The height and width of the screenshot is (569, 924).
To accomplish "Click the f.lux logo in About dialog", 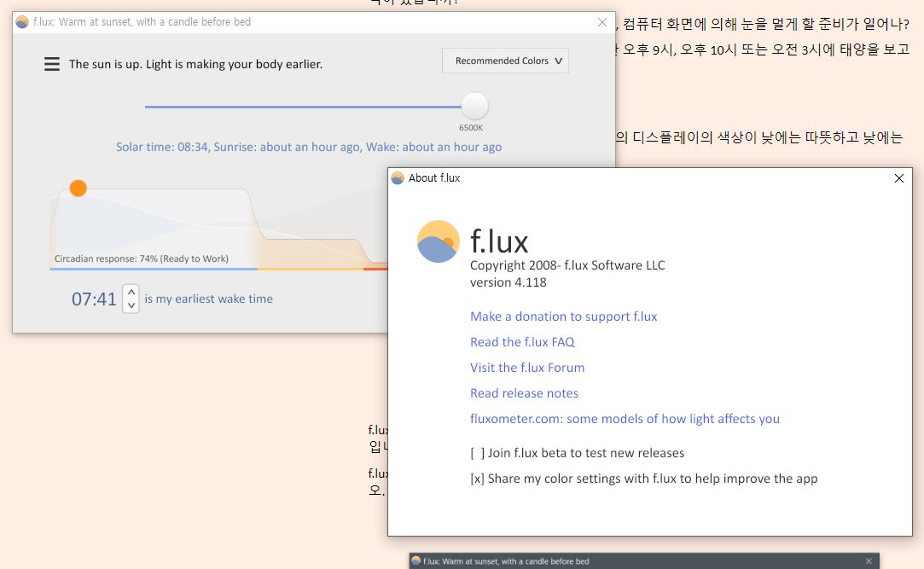I will pyautogui.click(x=438, y=241).
